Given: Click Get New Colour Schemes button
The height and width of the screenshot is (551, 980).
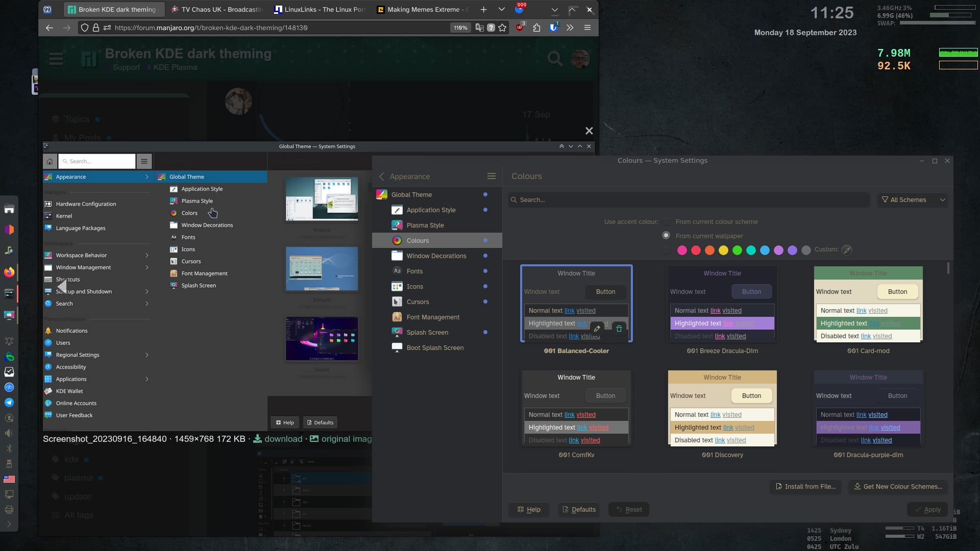Looking at the screenshot, I should [898, 487].
